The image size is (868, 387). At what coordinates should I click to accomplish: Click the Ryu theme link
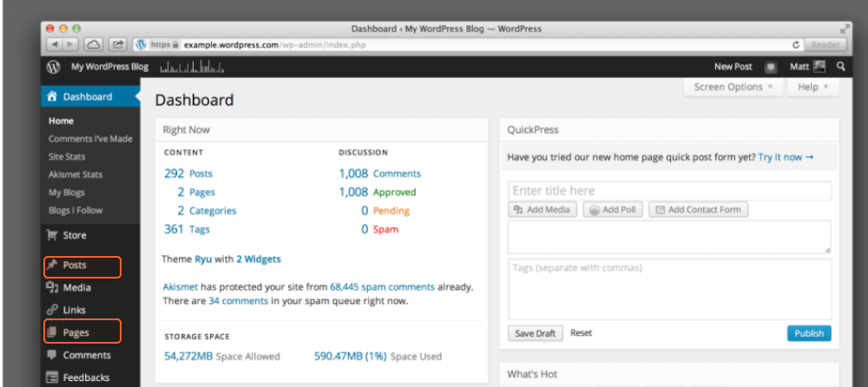(x=203, y=259)
